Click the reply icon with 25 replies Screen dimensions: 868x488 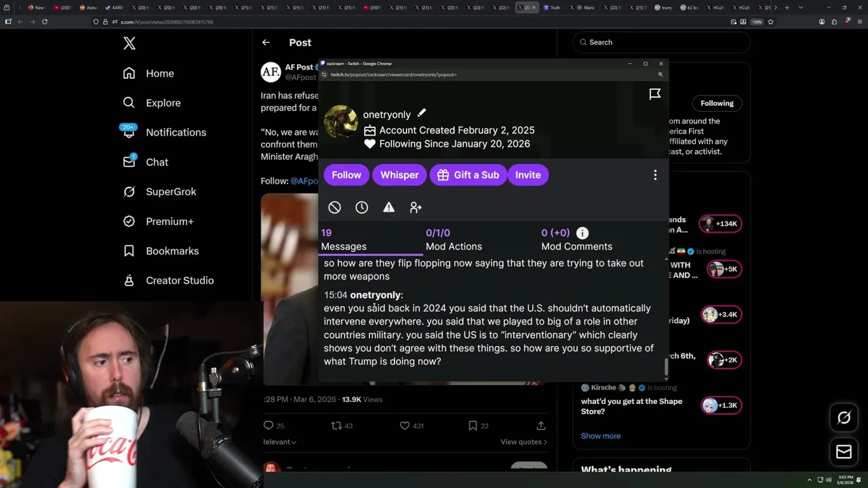[269, 426]
